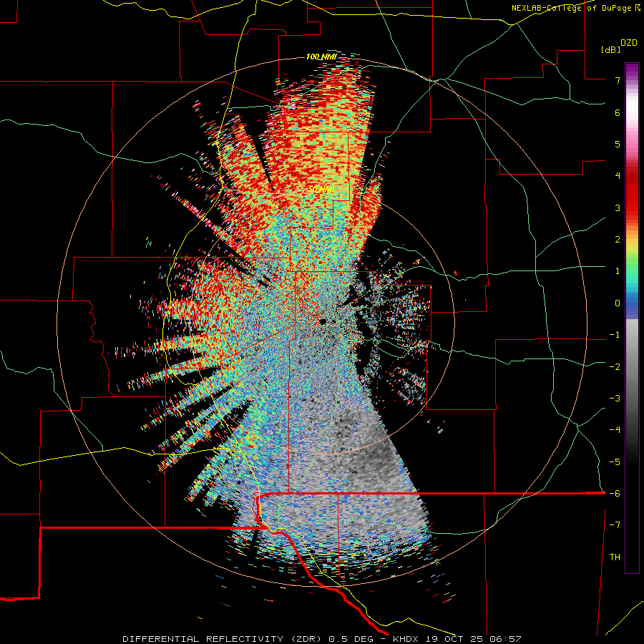The image size is (644, 644).
Task: Click the ZDR color scale bar
Action: [632, 318]
